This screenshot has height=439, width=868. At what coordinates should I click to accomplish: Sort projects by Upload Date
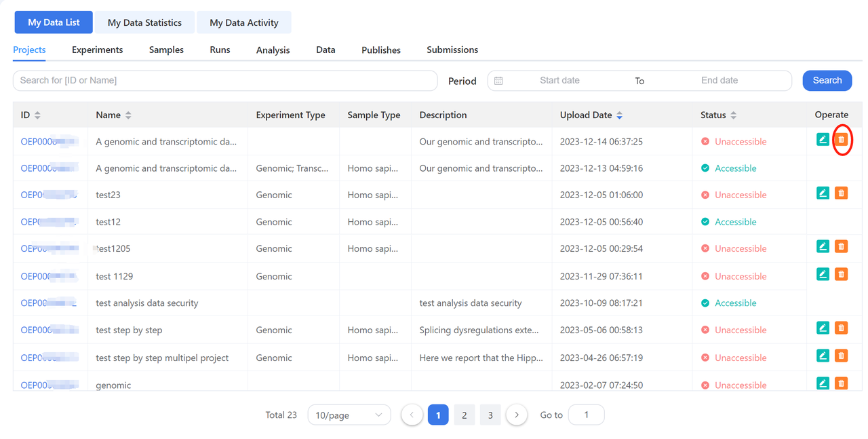coord(619,115)
